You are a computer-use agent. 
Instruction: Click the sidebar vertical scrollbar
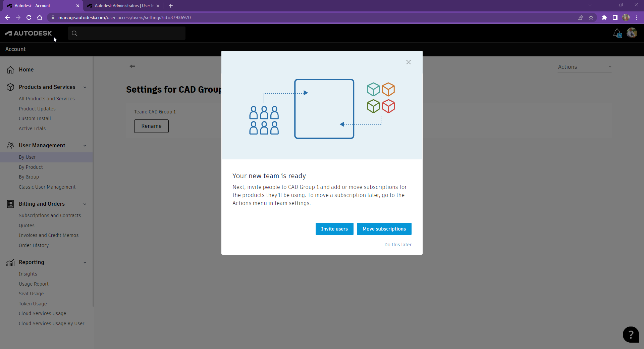(x=93, y=181)
